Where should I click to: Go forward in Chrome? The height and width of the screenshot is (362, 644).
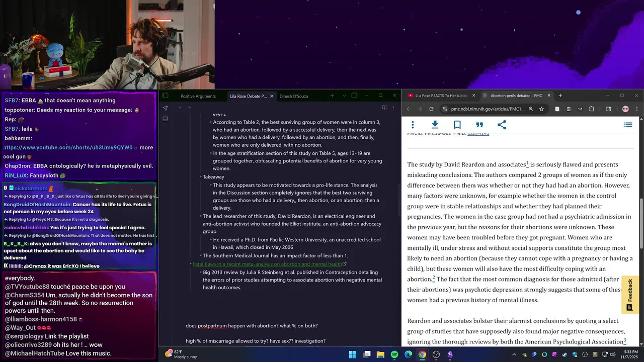[x=420, y=109]
